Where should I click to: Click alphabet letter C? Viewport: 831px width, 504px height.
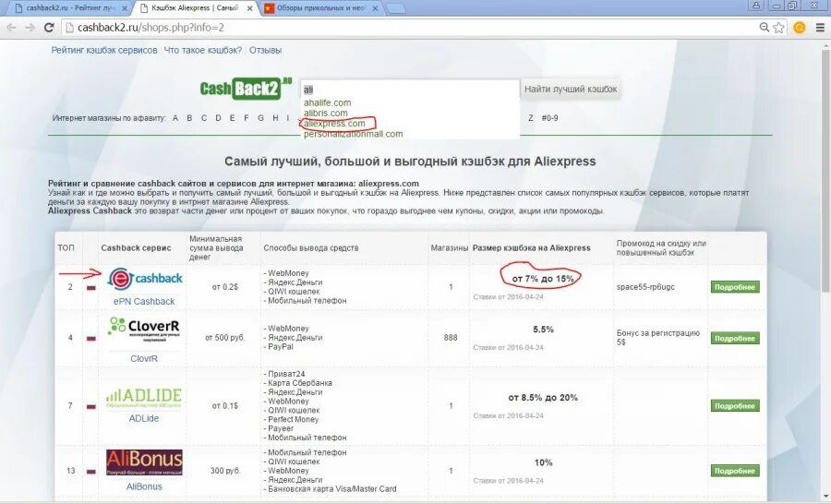coord(203,118)
